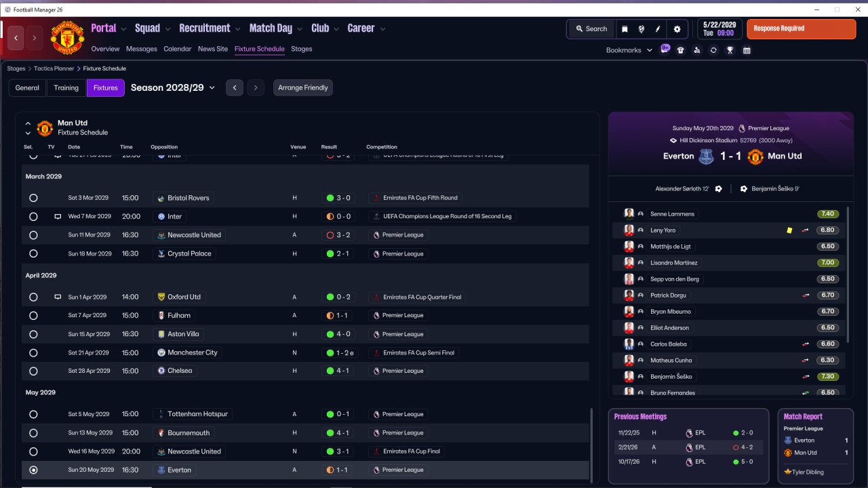This screenshot has width=868, height=488.
Task: Select the Crystal Palace fixture radio button
Action: (x=33, y=253)
